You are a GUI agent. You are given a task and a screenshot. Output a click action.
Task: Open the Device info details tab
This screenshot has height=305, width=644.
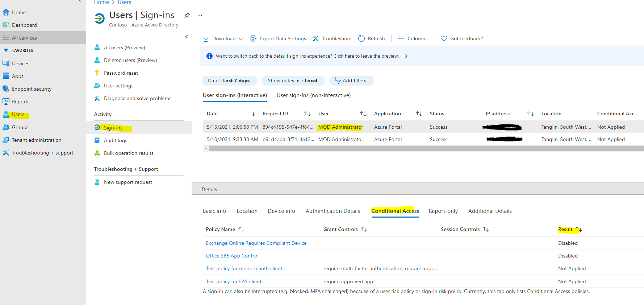pos(281,211)
